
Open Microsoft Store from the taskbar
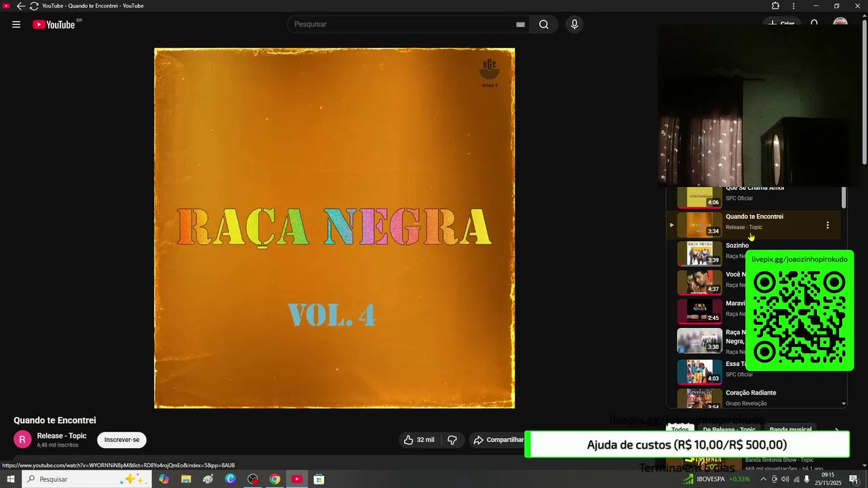(319, 479)
